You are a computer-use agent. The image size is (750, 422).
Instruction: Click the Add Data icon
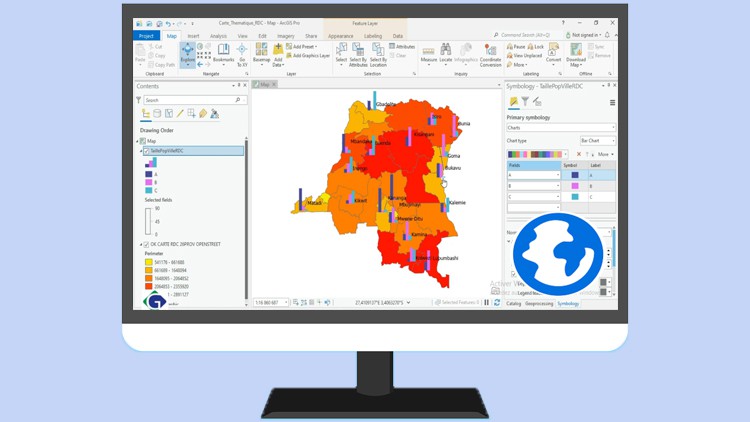tap(278, 49)
